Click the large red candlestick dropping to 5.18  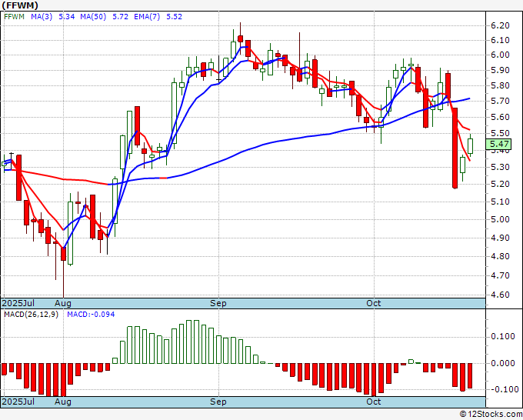(x=455, y=148)
